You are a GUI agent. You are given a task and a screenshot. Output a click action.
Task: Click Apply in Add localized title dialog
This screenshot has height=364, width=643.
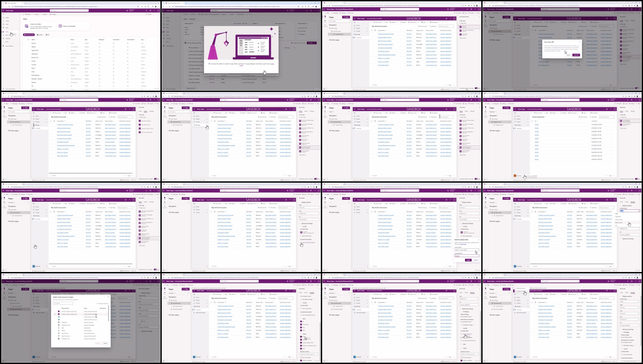pyautogui.click(x=468, y=260)
